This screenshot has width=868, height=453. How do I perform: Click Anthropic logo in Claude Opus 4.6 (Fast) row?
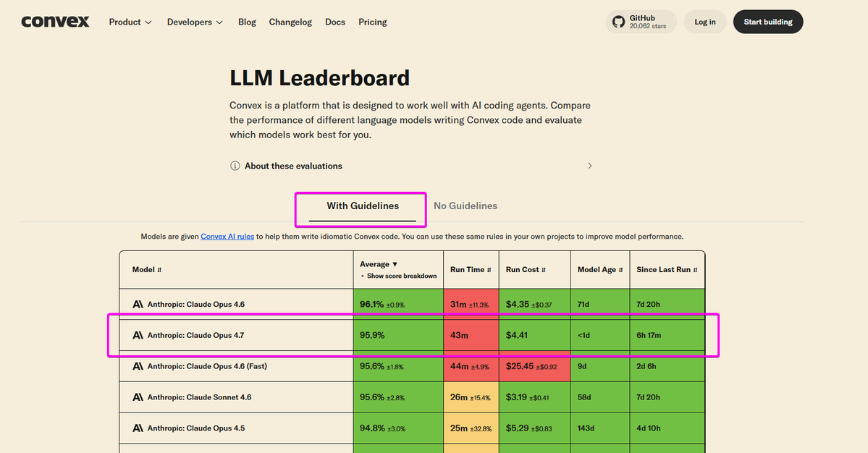coord(138,366)
